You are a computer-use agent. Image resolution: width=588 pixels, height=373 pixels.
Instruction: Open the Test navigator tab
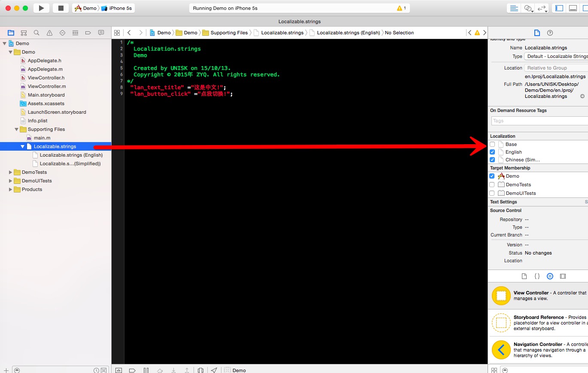coord(62,33)
